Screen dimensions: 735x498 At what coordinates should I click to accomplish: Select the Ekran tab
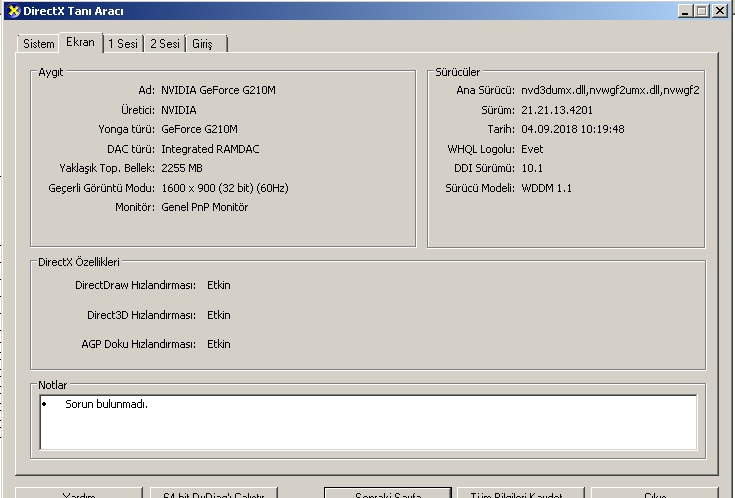[x=81, y=42]
